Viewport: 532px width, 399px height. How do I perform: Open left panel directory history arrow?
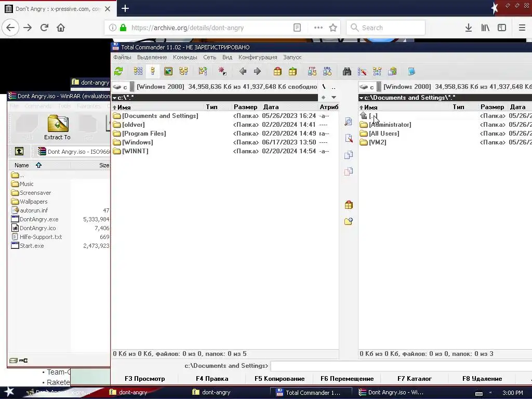pyautogui.click(x=334, y=98)
